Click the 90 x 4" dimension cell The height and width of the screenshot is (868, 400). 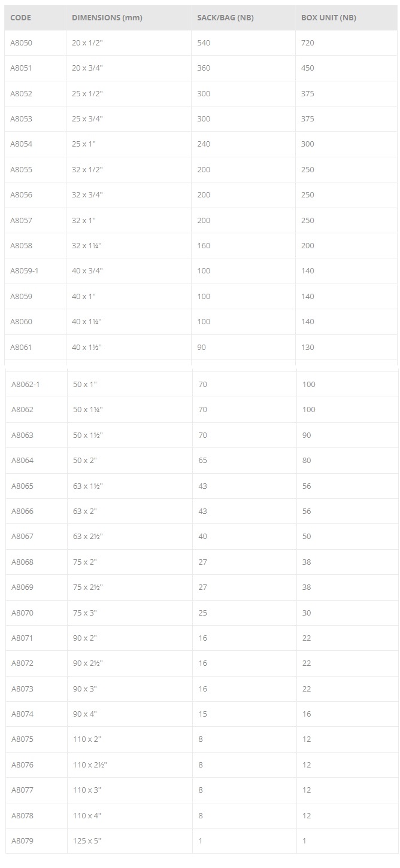pos(85,714)
